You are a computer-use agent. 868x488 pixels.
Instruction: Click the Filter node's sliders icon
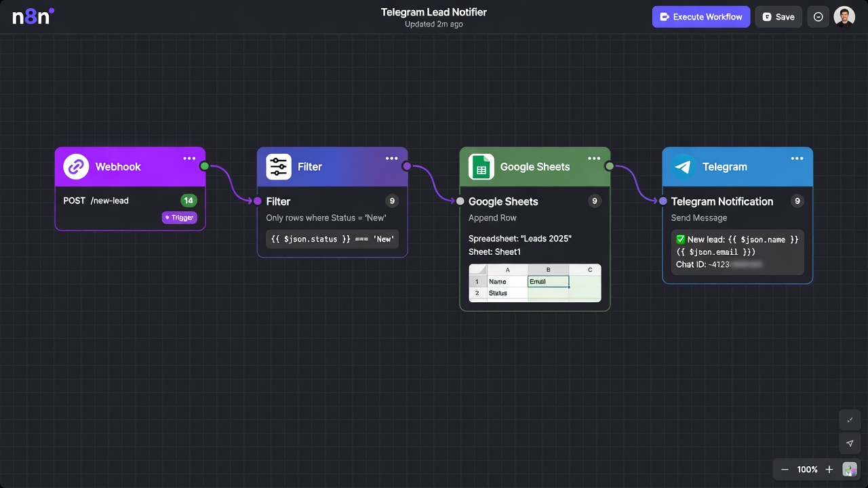[x=278, y=166]
